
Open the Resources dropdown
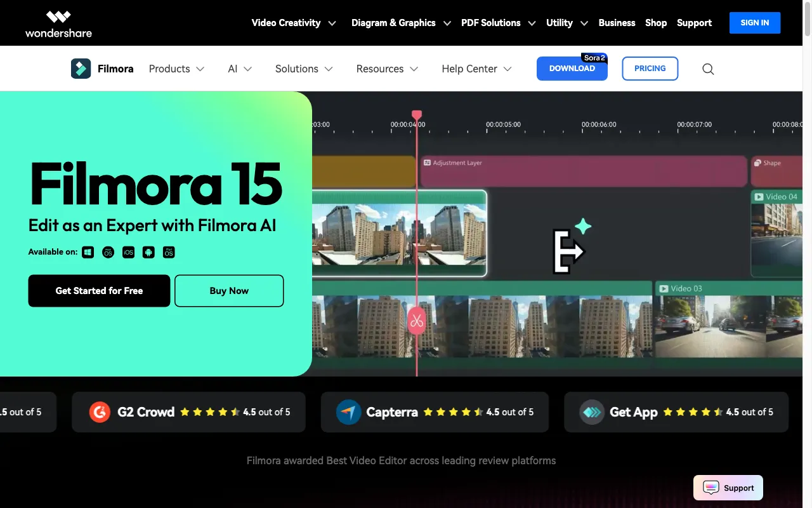387,69
